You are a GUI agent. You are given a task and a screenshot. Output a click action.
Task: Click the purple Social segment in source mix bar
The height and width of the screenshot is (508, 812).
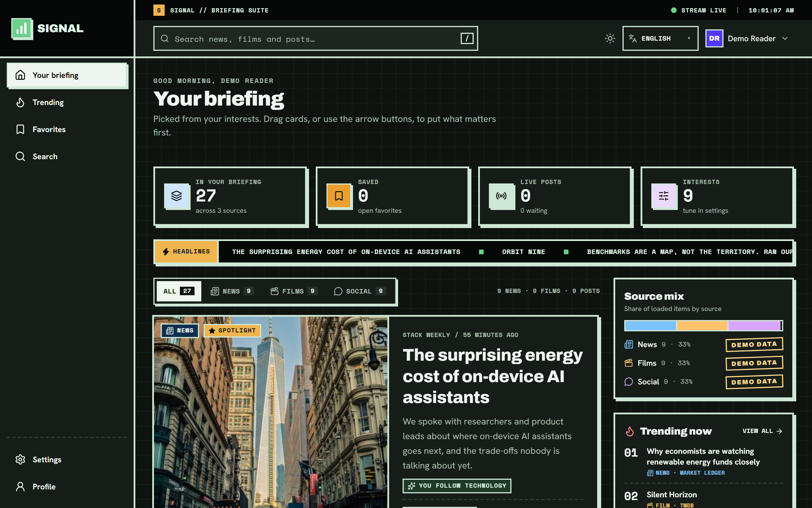(x=754, y=326)
